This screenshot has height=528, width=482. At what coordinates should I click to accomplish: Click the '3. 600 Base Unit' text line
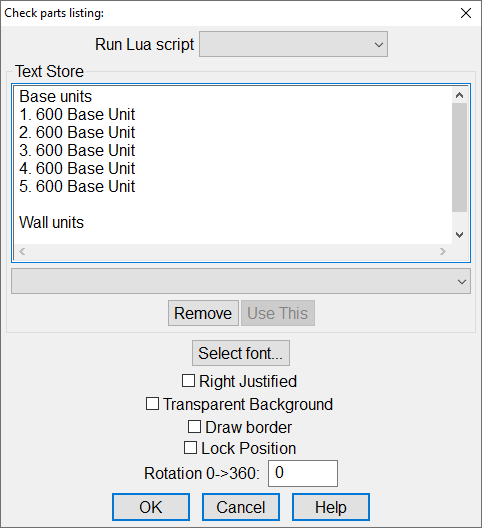click(x=77, y=150)
